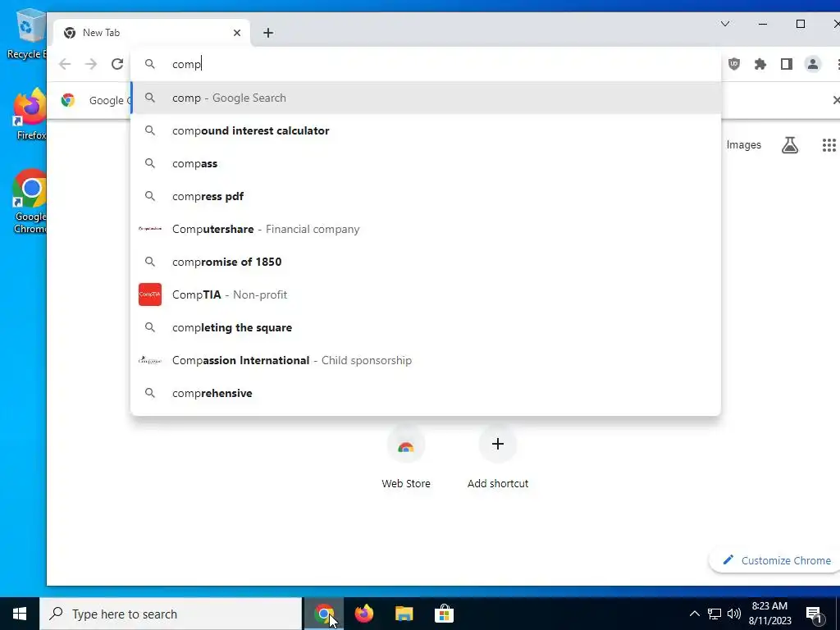
Task: Reload the page with refresh icon
Action: click(117, 64)
